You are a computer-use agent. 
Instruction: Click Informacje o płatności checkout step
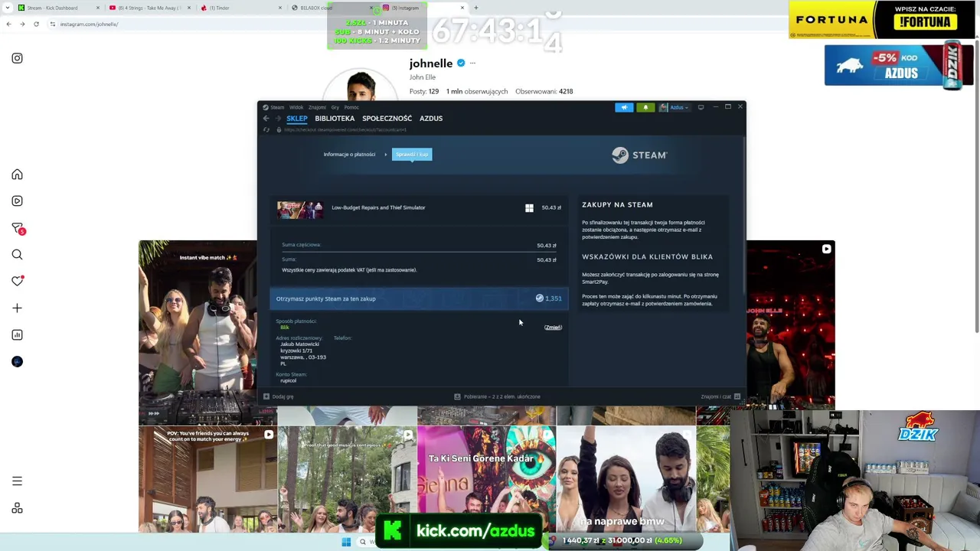pos(349,155)
